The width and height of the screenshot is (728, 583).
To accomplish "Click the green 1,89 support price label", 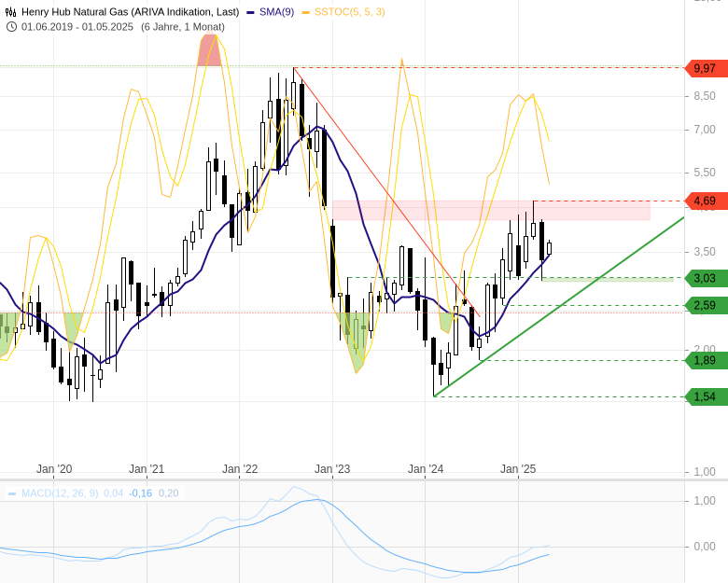I will pos(706,360).
